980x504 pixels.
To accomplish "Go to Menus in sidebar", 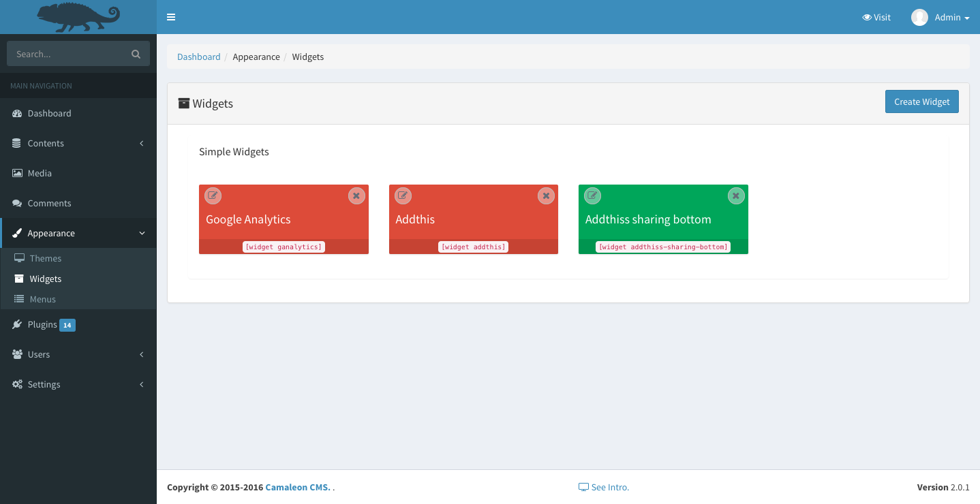I will 42,299.
